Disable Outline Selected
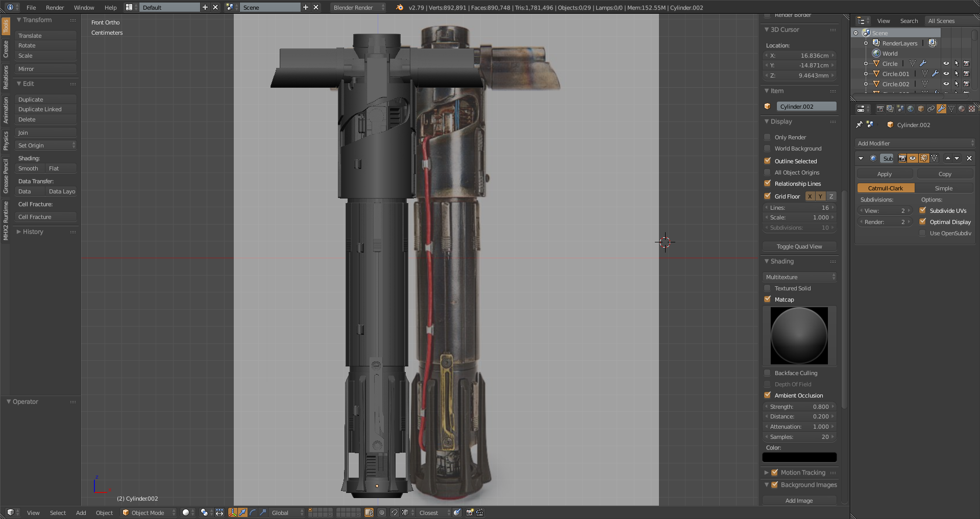The height and width of the screenshot is (519, 980). [x=767, y=161]
